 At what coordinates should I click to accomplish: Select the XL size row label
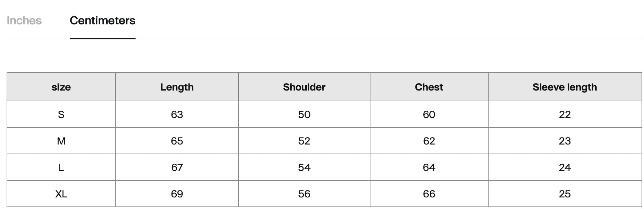(x=61, y=194)
